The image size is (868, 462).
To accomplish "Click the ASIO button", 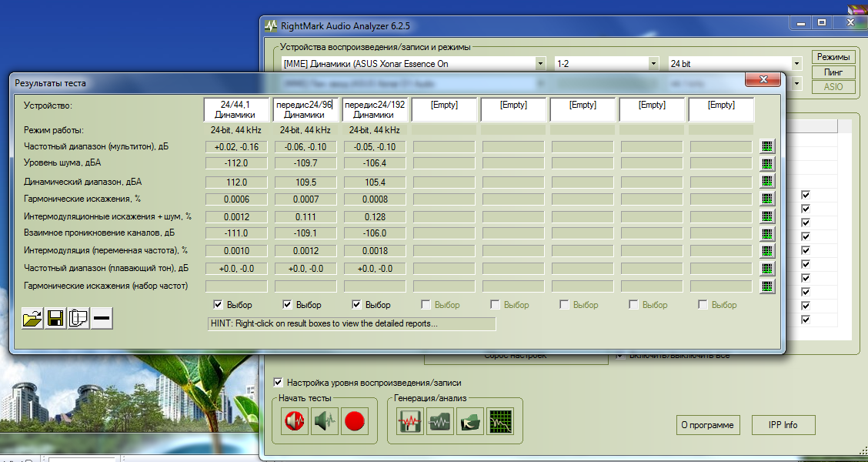I will pyautogui.click(x=833, y=87).
